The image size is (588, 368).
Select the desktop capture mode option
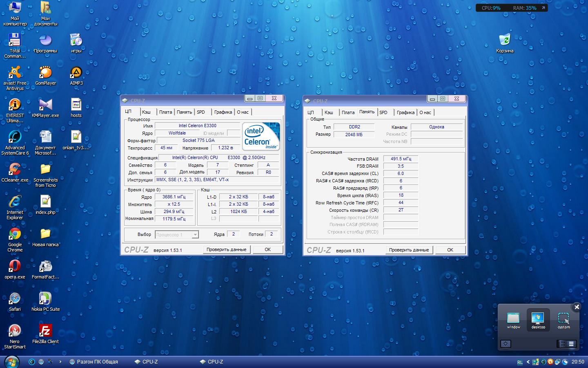[x=538, y=320]
